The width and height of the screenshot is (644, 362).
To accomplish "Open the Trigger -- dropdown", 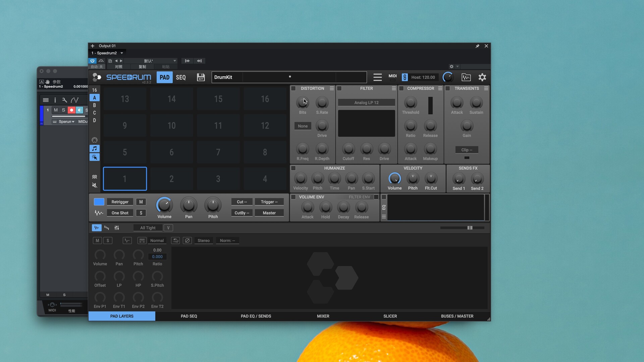I will (269, 202).
